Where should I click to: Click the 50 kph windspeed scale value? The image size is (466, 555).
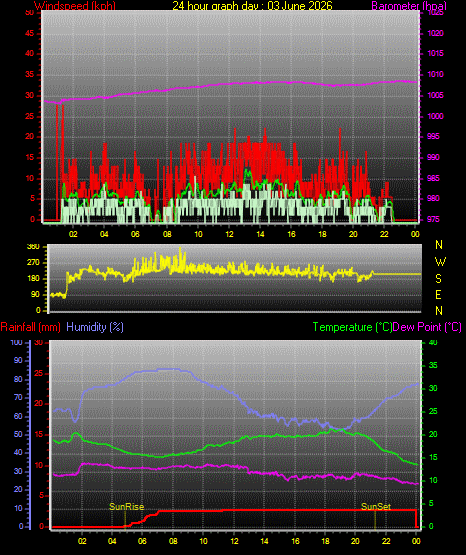point(29,12)
